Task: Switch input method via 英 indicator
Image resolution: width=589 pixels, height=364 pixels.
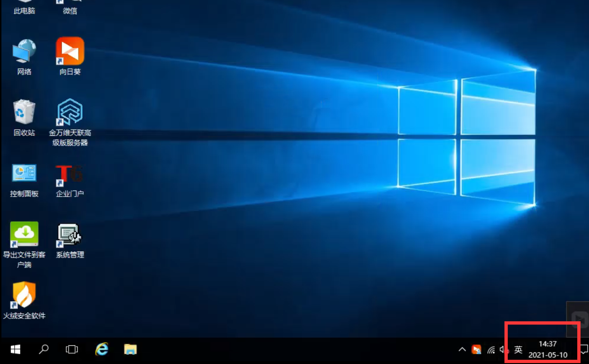Action: click(x=519, y=350)
